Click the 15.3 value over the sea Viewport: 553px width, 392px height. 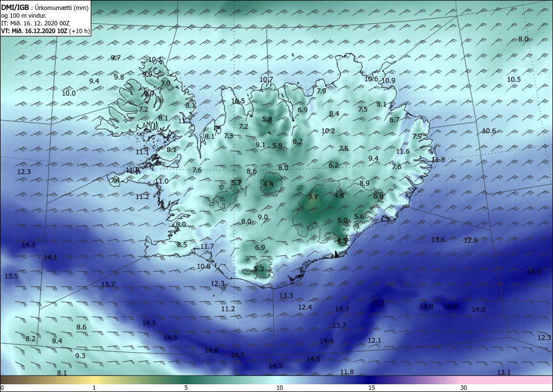[x=378, y=303]
